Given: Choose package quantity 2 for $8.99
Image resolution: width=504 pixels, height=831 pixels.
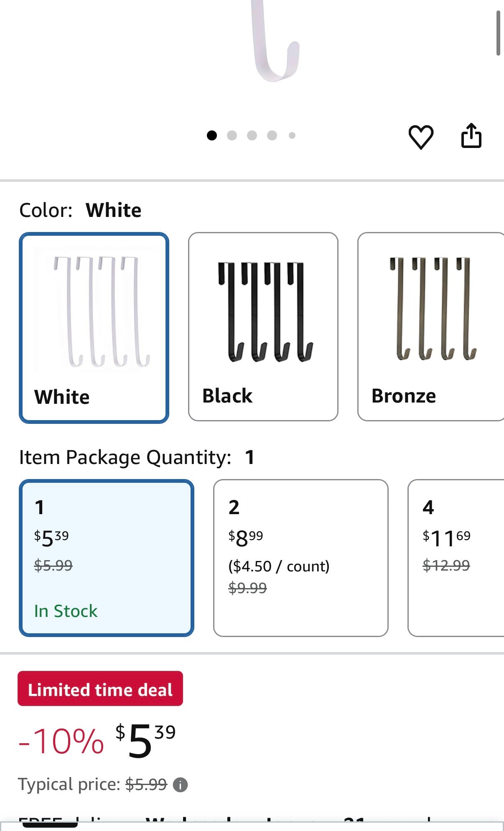Looking at the screenshot, I should click(x=300, y=558).
